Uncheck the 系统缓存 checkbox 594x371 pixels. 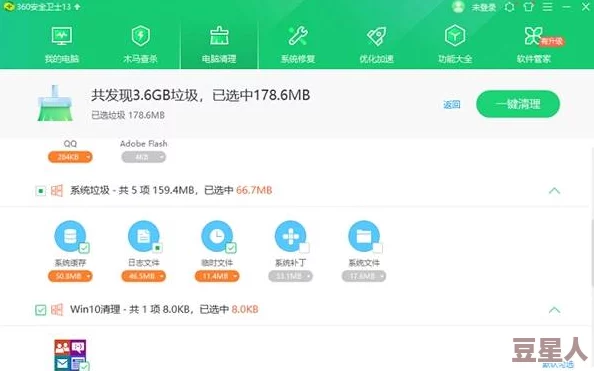[x=84, y=248]
